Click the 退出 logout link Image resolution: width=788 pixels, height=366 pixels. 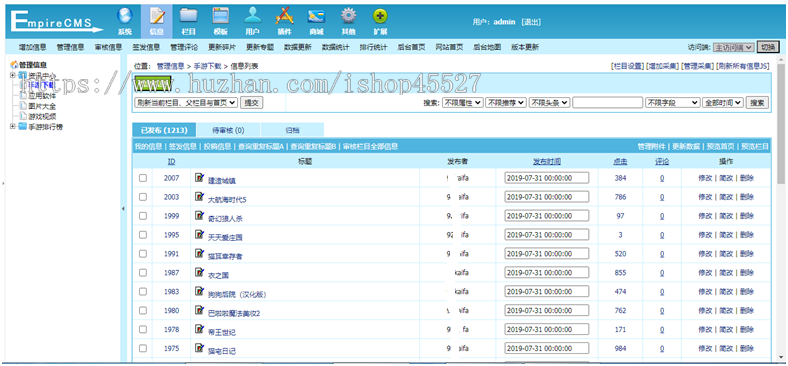point(531,22)
